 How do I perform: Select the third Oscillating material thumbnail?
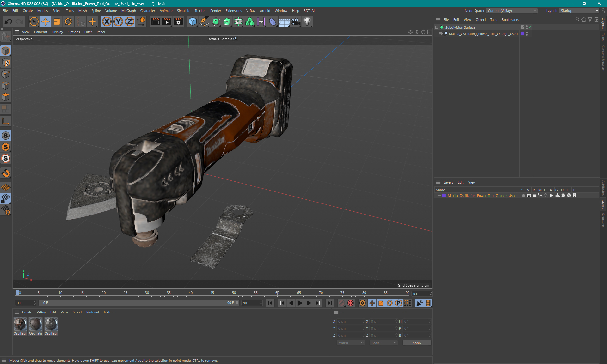pyautogui.click(x=51, y=324)
